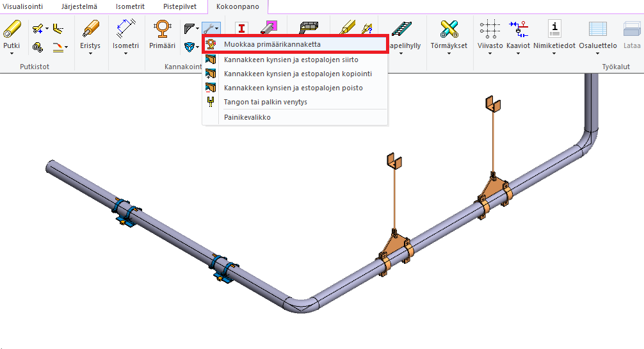644x349 pixels.
Task: Open dropdown arrow beside angle bracket icon
Action: pyautogui.click(x=198, y=29)
